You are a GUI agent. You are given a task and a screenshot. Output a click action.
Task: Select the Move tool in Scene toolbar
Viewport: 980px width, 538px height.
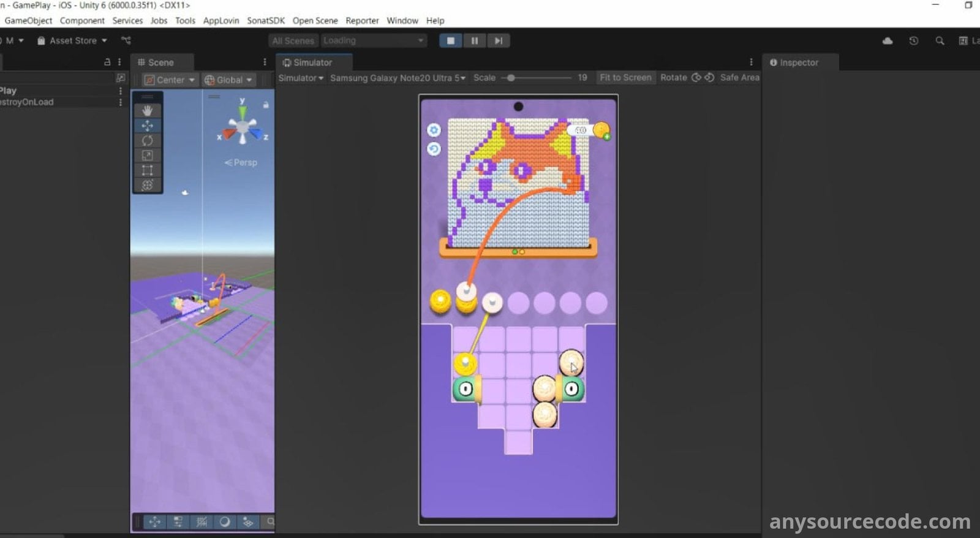coord(147,126)
